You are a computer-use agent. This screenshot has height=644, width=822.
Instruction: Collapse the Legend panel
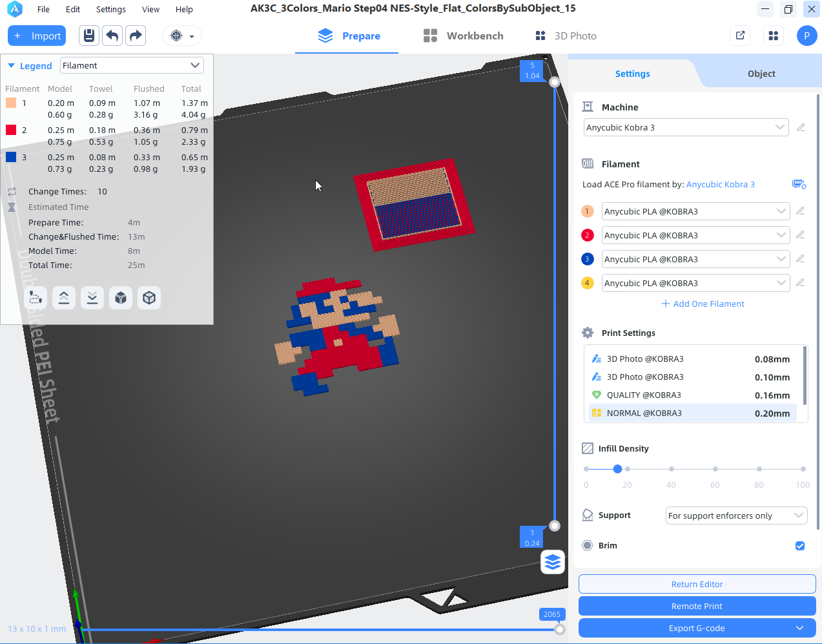11,66
